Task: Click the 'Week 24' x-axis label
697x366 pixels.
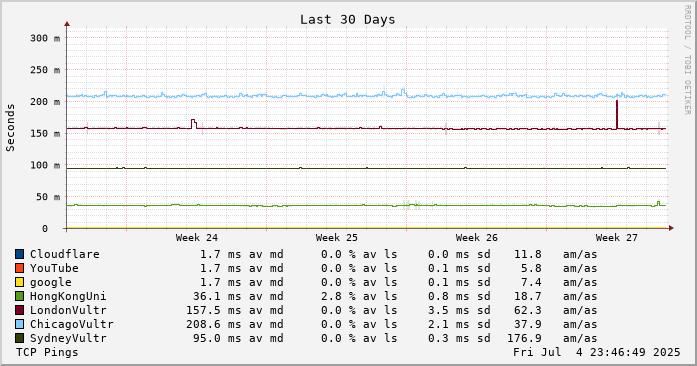Action: 196,238
